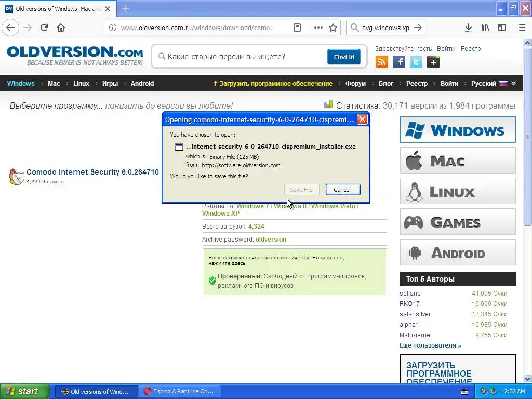Open the library bookshelf icon
This screenshot has height=399, width=532.
click(485, 28)
